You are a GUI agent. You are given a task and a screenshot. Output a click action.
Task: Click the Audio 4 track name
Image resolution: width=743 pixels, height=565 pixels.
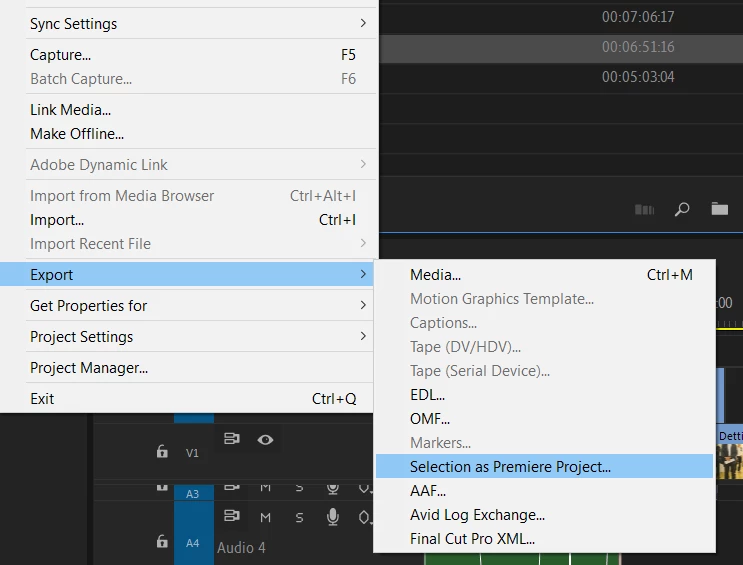241,547
